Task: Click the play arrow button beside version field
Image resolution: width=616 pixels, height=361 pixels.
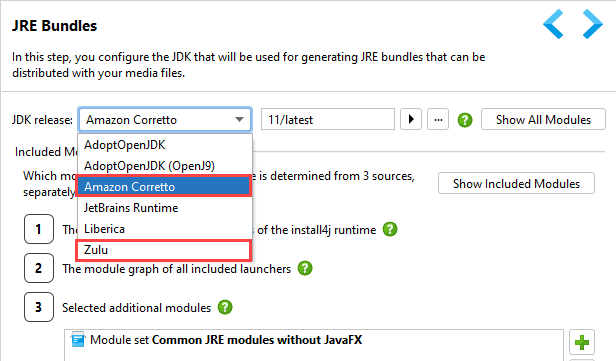Action: (411, 119)
